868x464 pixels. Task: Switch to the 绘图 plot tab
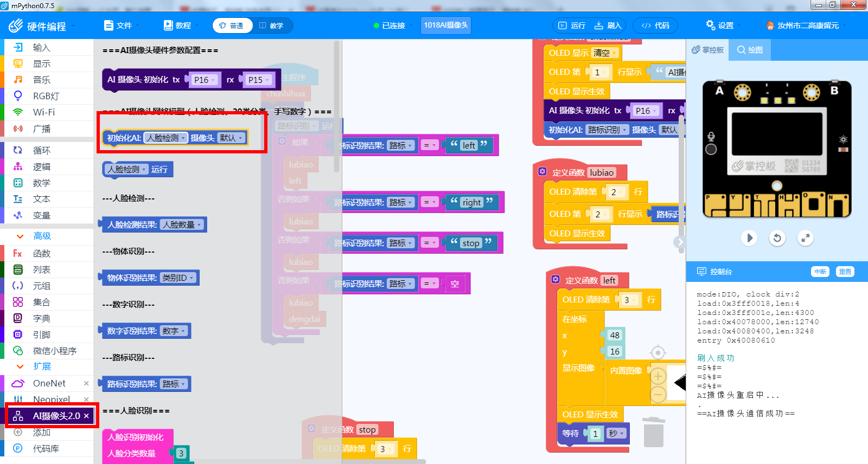click(750, 50)
